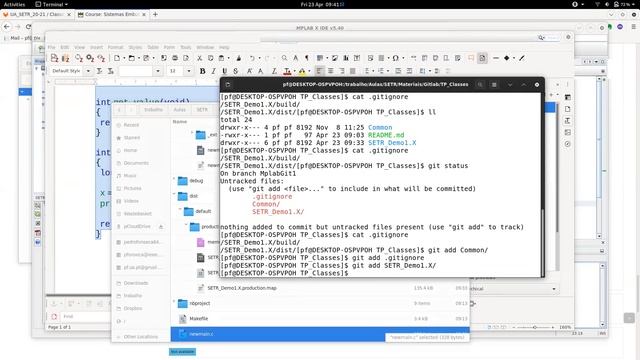This screenshot has width=640, height=360.
Task: Open the Edit menu in Writer
Action: point(65,47)
